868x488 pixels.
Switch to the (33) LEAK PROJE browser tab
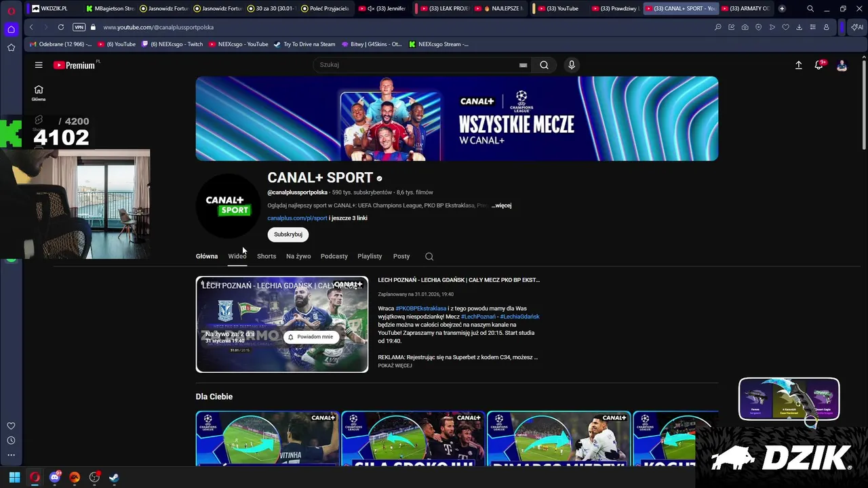pos(445,8)
